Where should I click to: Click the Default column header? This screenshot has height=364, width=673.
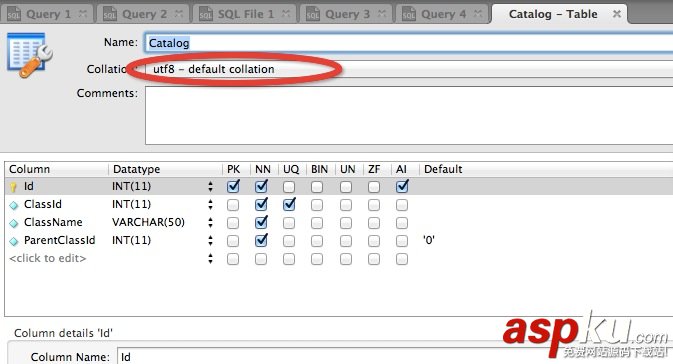coord(443,169)
